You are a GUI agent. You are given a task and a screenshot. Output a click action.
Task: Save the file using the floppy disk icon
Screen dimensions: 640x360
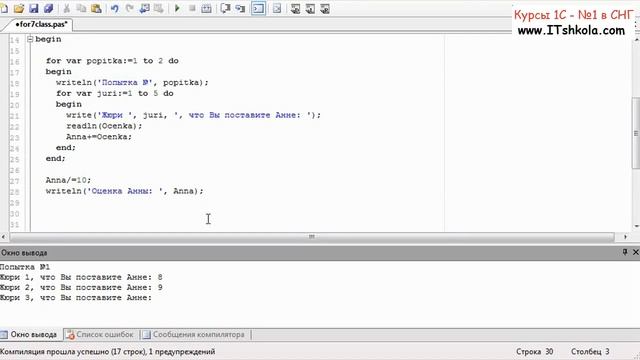pos(33,9)
